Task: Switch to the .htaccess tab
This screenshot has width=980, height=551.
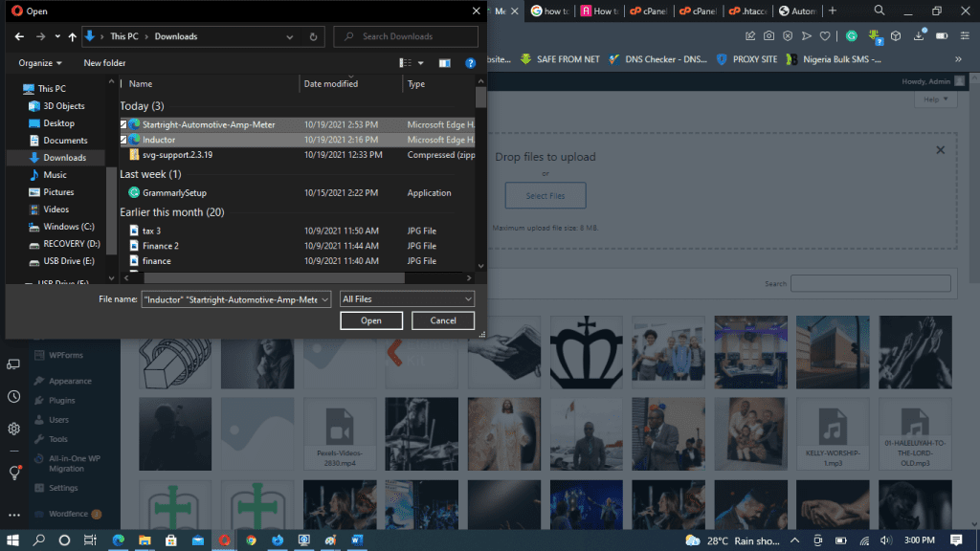Action: (748, 11)
